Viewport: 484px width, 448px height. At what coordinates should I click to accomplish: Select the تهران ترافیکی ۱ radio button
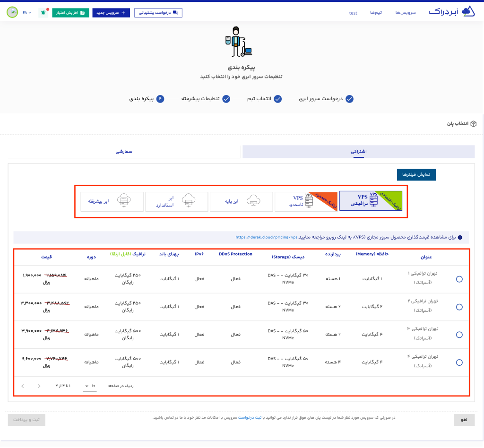coord(459,279)
